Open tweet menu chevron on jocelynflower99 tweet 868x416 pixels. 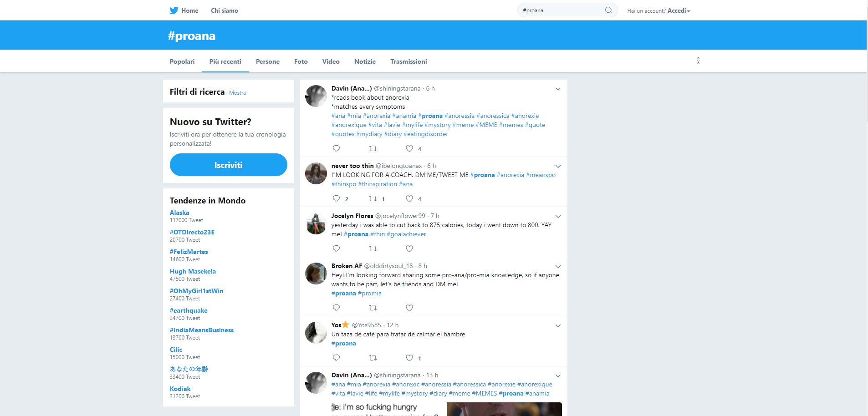tap(558, 217)
